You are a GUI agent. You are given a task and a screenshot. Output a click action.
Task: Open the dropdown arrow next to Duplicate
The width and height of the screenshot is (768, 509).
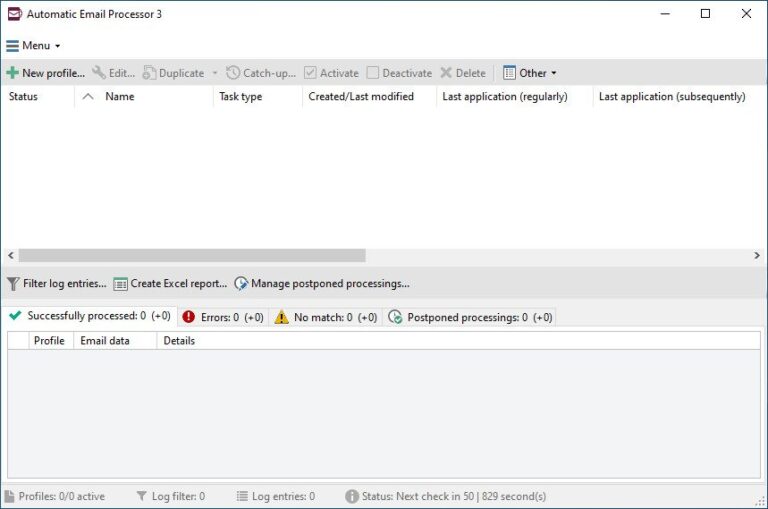[x=214, y=73]
